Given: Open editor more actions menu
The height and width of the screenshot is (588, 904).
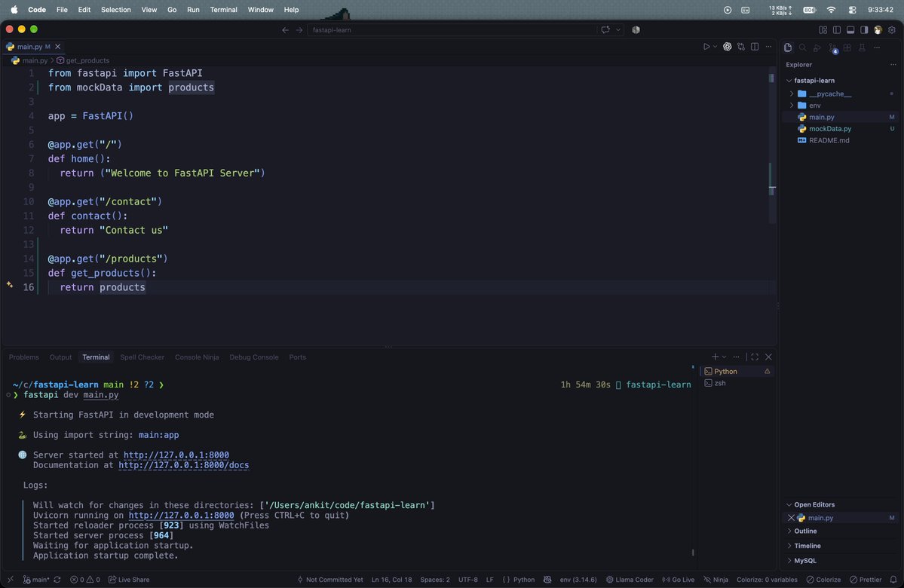Looking at the screenshot, I should [x=768, y=47].
